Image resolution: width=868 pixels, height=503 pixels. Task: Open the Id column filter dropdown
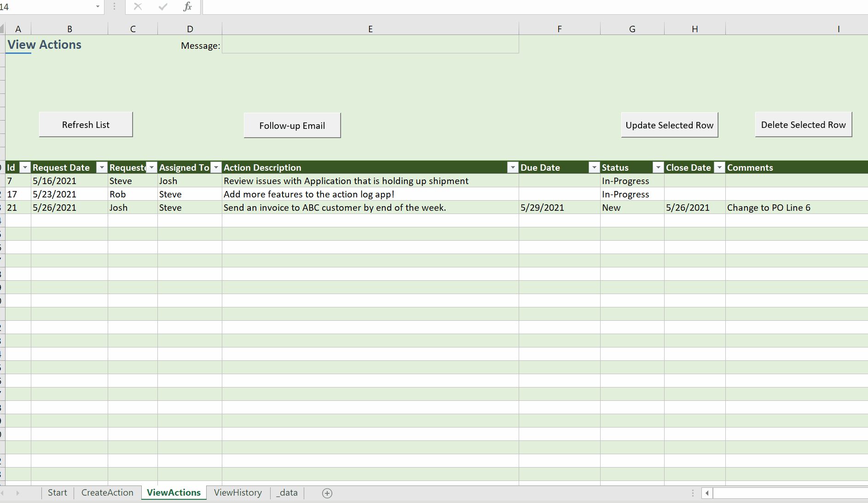[x=25, y=167]
